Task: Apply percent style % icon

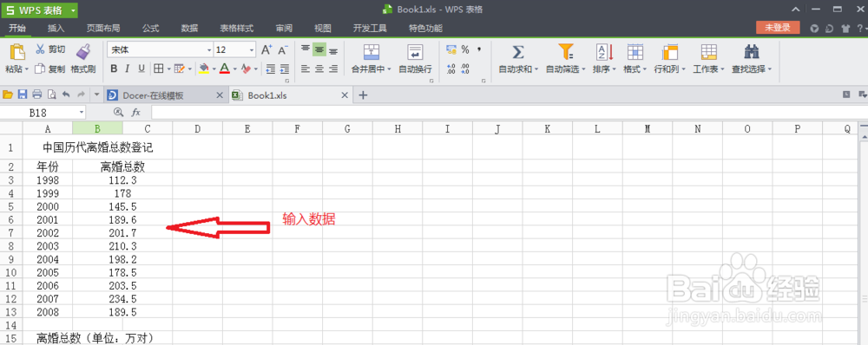Action: click(465, 49)
